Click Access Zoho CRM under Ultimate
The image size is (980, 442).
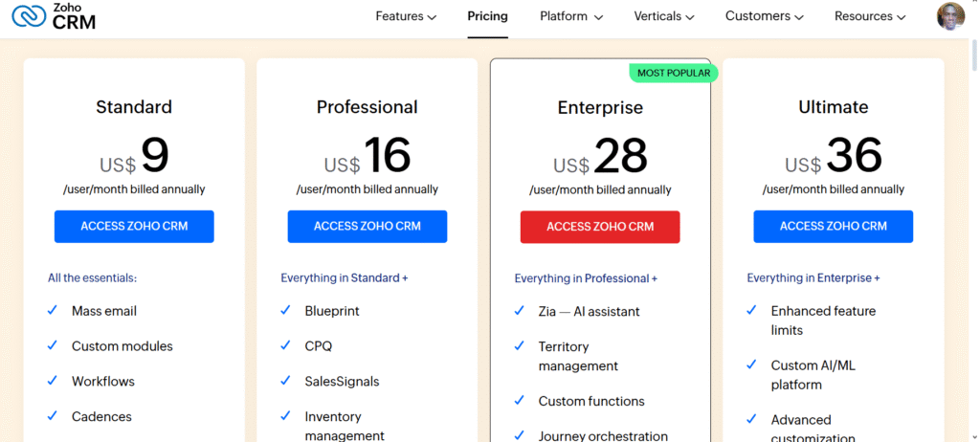click(834, 227)
